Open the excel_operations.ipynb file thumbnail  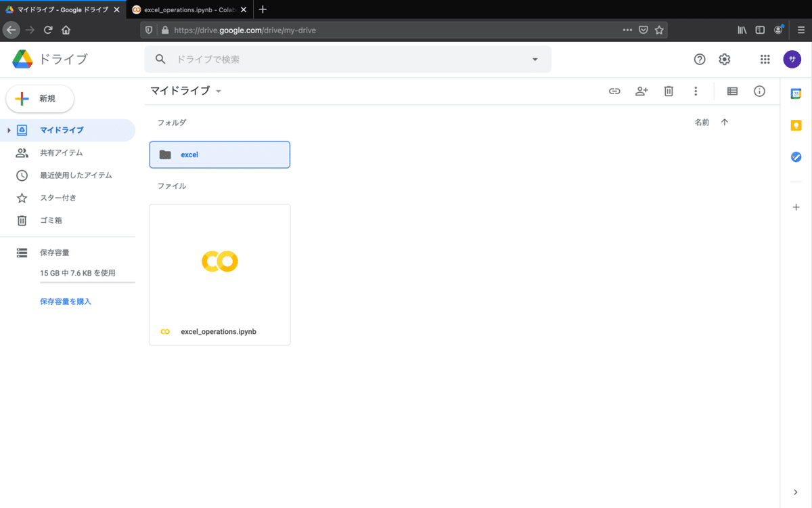click(x=219, y=261)
